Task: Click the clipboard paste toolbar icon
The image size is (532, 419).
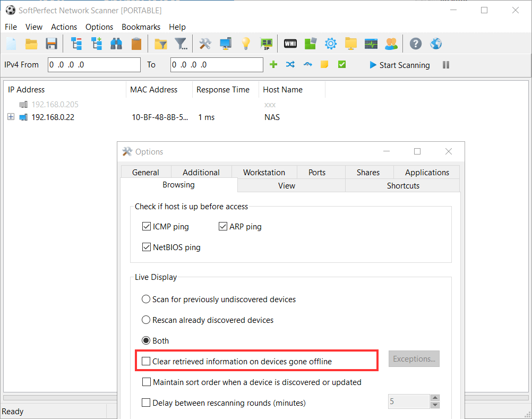Action: point(136,44)
